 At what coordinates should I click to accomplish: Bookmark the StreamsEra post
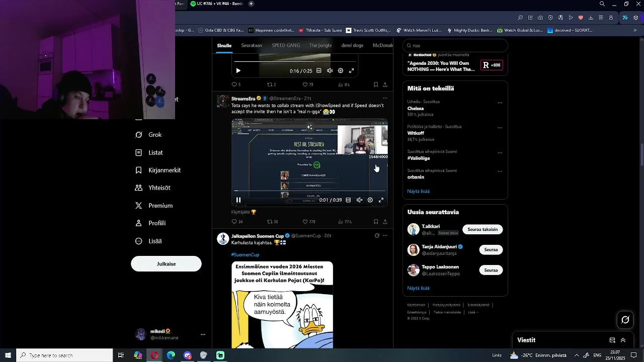pyautogui.click(x=376, y=222)
